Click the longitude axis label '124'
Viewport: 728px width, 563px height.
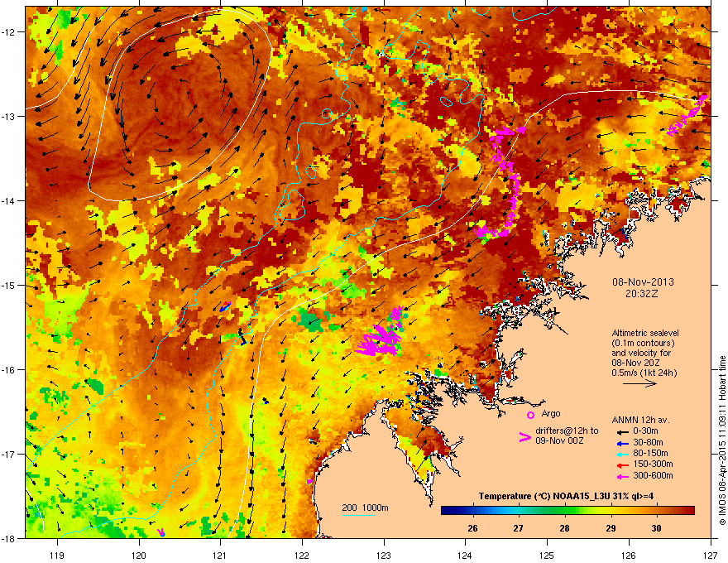click(465, 555)
